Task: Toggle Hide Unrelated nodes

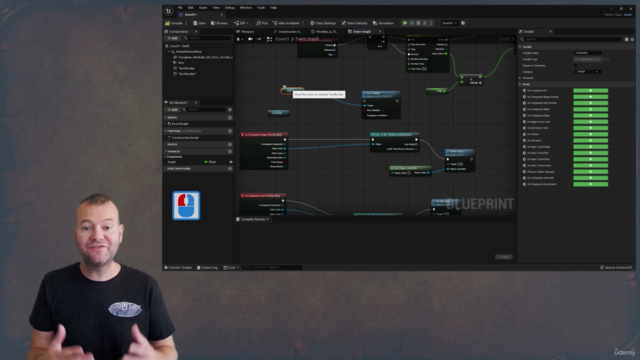Action: click(286, 23)
